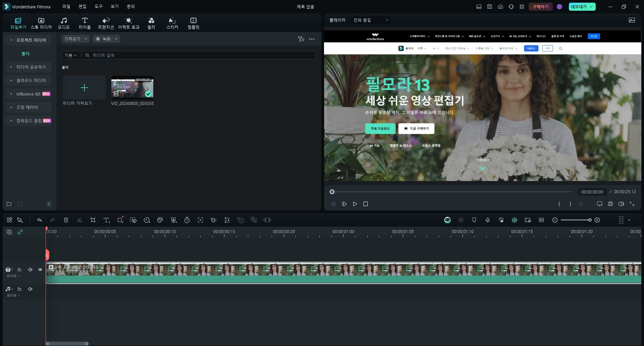
Task: Click the 미디어 검색 search field
Action: click(199, 55)
